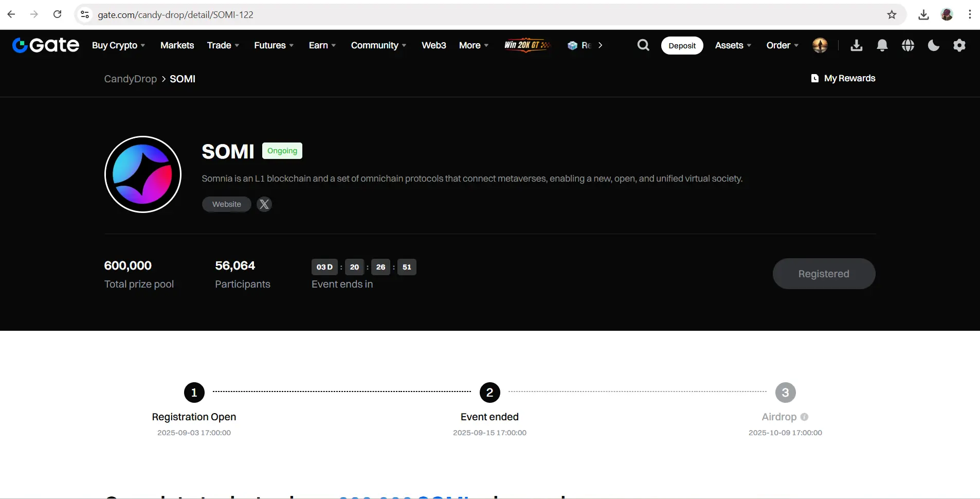Open Chrome three-dot menu
This screenshot has width=980, height=499.
click(x=970, y=14)
